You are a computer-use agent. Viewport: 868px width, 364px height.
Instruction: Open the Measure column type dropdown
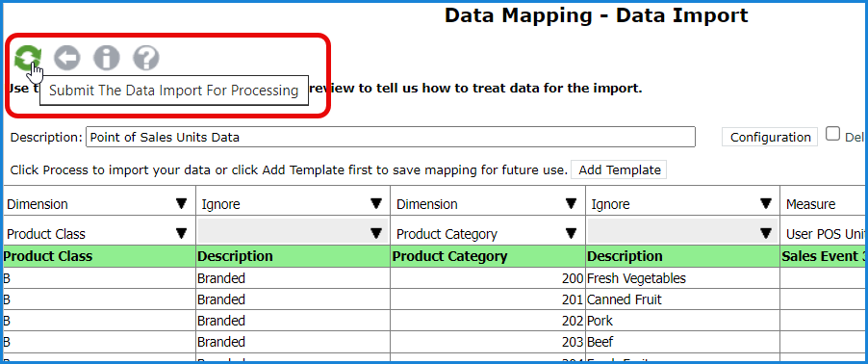click(825, 204)
